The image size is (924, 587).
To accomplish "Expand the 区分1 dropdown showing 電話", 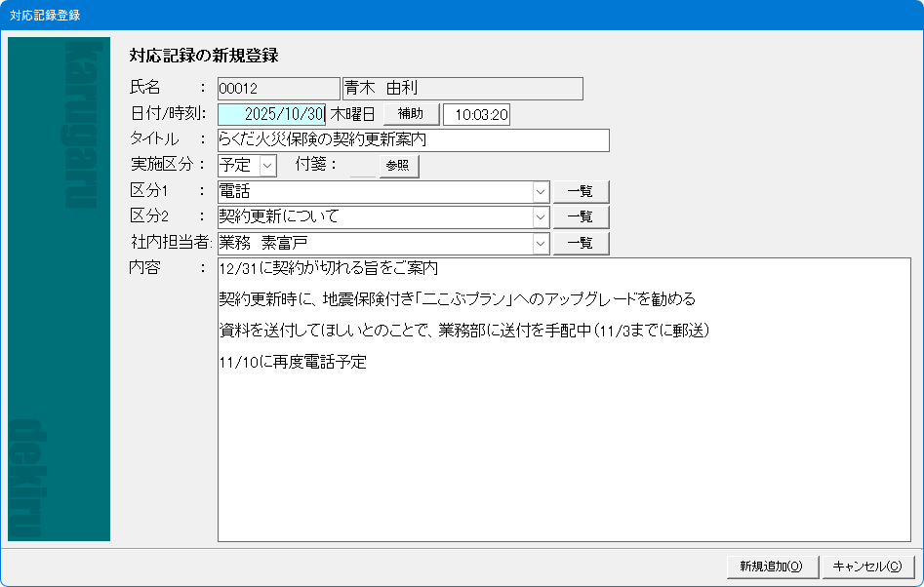I will coord(541,192).
